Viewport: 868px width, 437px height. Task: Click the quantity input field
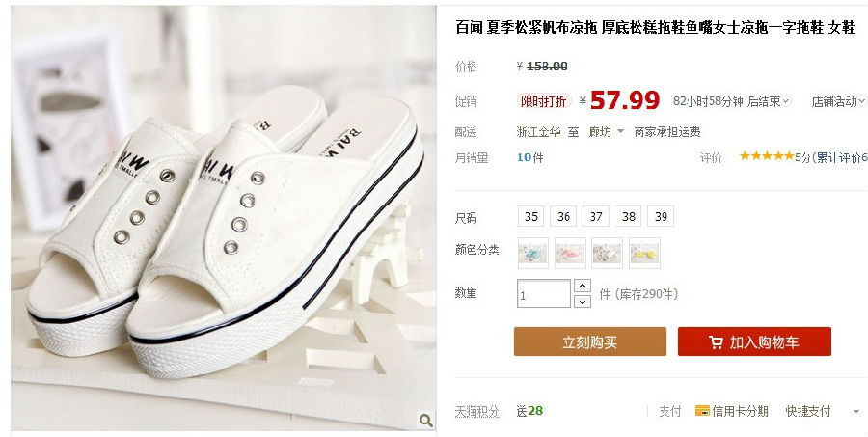click(x=544, y=293)
